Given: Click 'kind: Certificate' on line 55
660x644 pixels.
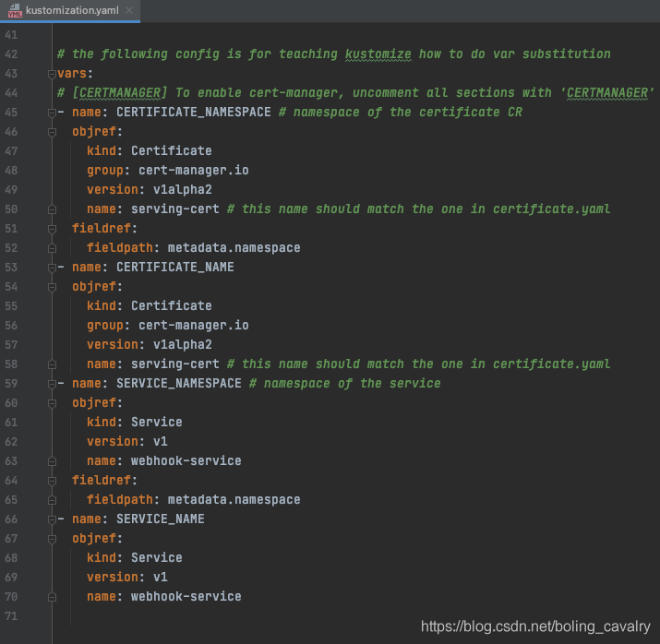Looking at the screenshot, I should click(150, 305).
